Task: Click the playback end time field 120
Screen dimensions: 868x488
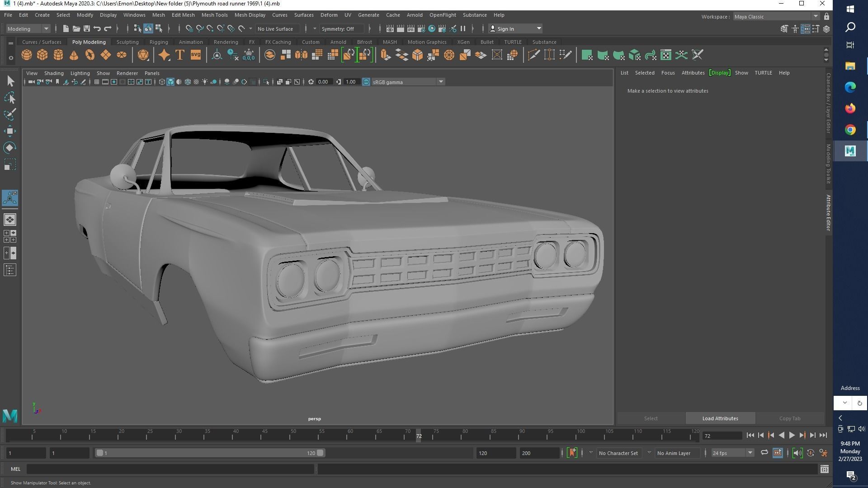Action: 496,453
